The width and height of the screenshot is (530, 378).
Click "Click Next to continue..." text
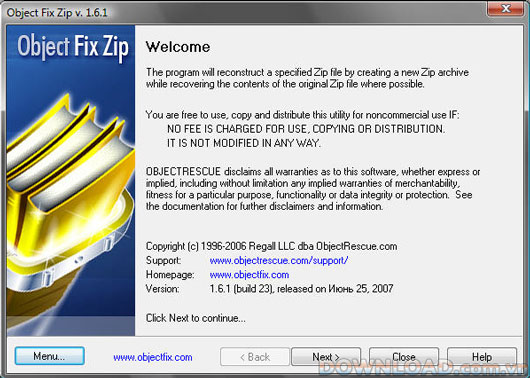click(x=196, y=318)
